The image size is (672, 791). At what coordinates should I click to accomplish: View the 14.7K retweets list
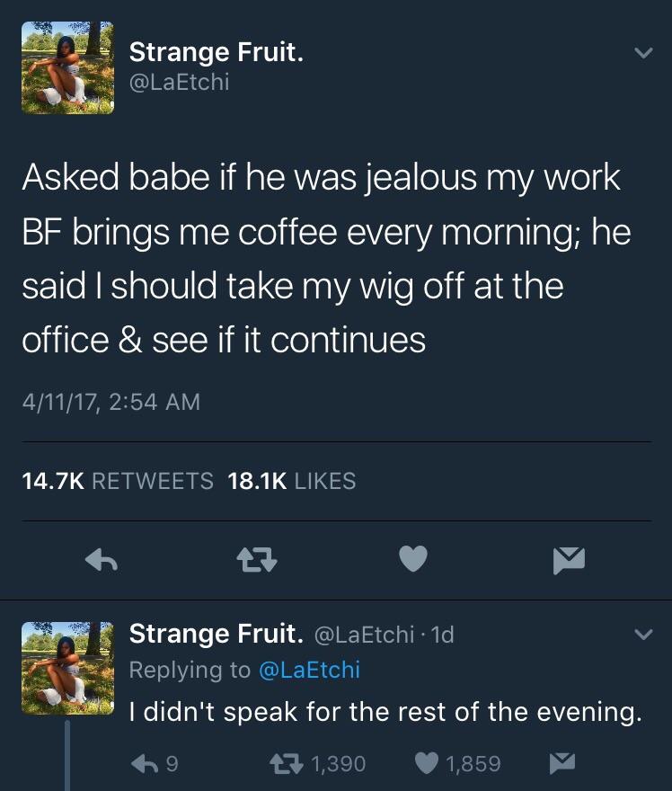point(118,481)
